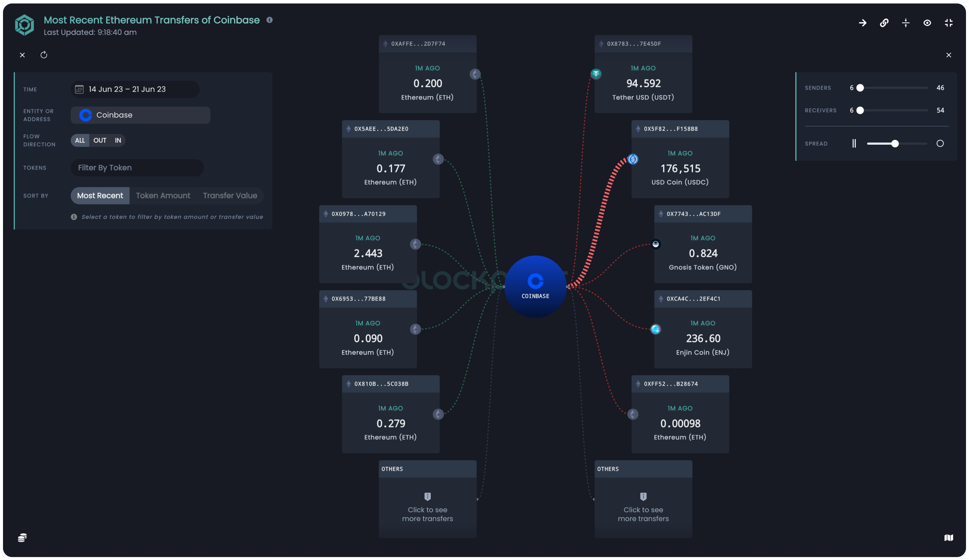Sort by Most Recent
969x560 pixels.
[100, 195]
